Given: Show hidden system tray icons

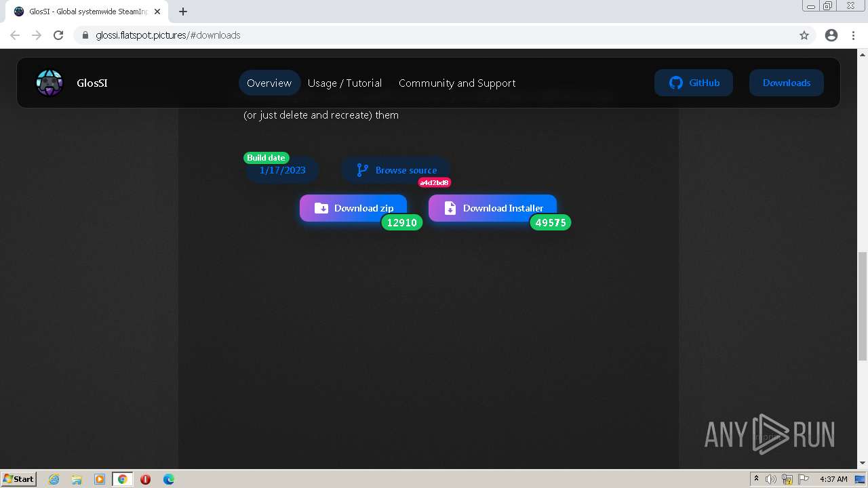Looking at the screenshot, I should (x=756, y=479).
